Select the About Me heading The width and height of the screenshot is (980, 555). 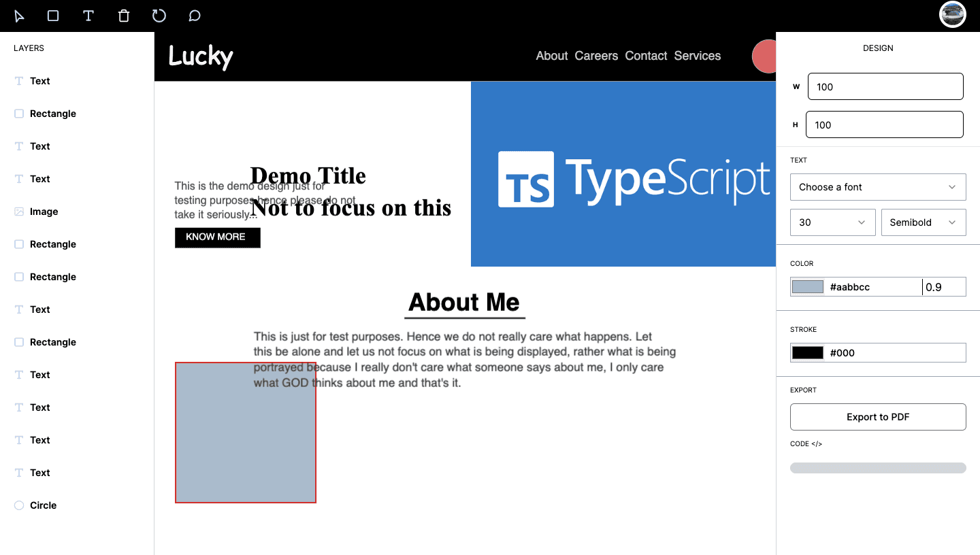click(464, 303)
